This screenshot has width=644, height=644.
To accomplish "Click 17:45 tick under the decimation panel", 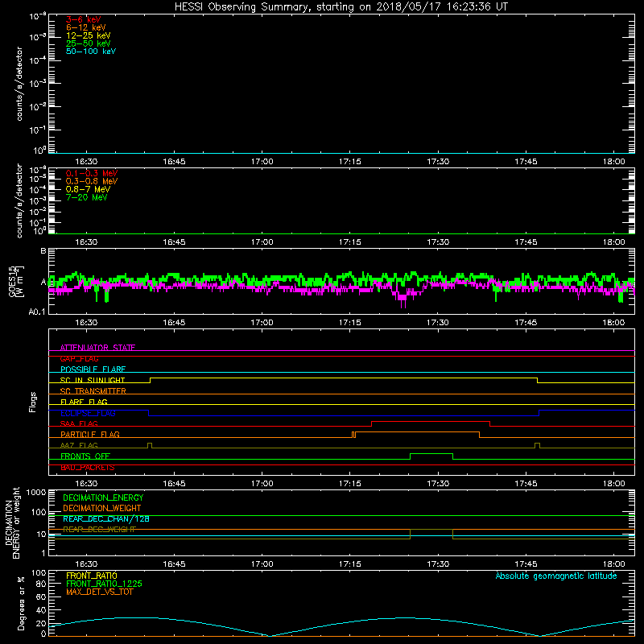I will click(x=526, y=564).
